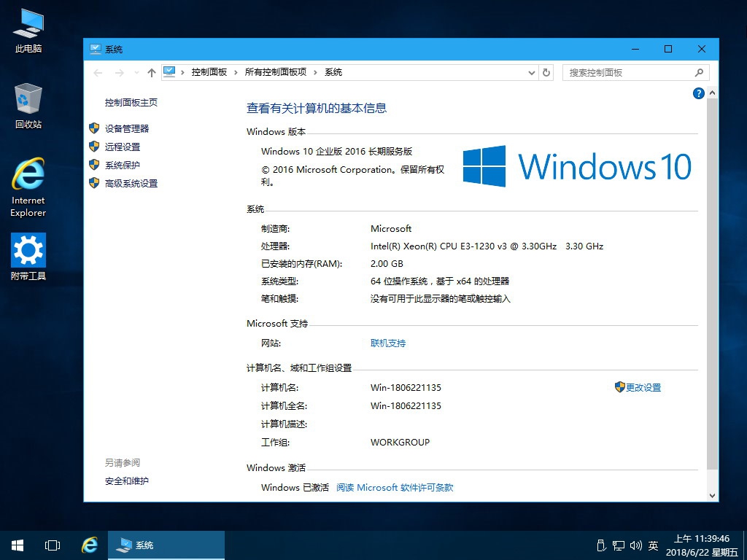Click shield icon beside 远程设置

[94, 146]
